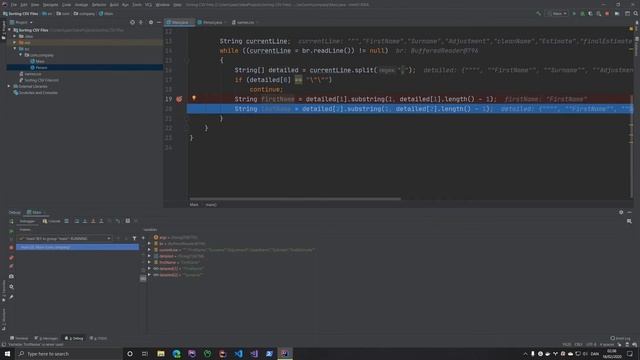Image resolution: width=640 pixels, height=360 pixels.
Task: Click the Run button in toolbar
Action: pyautogui.click(x=574, y=13)
